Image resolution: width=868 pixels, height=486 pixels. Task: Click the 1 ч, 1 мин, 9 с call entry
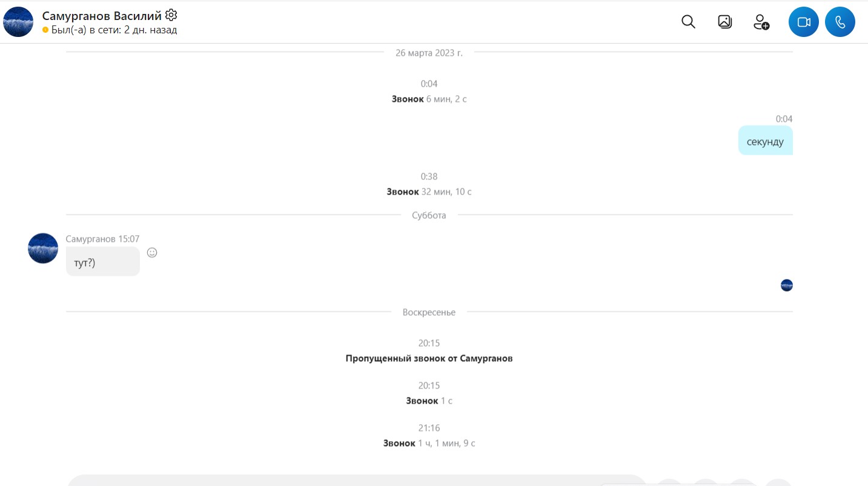[429, 444]
